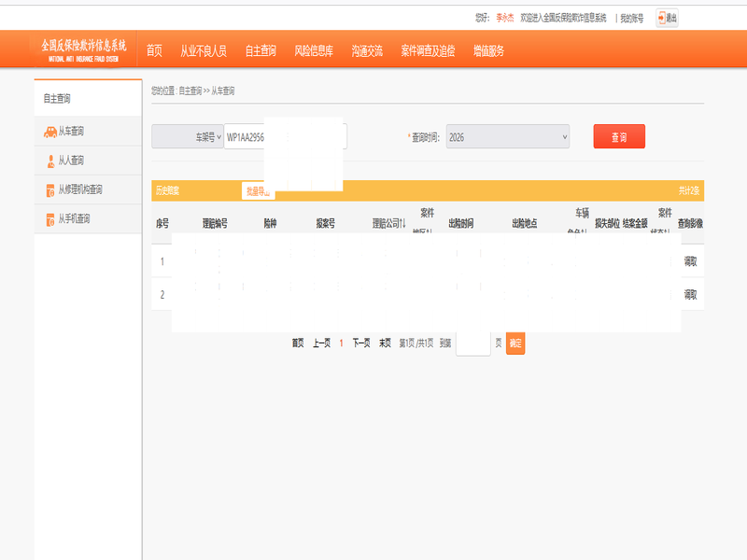
Task: Select page number 1 in pagination
Action: point(341,343)
